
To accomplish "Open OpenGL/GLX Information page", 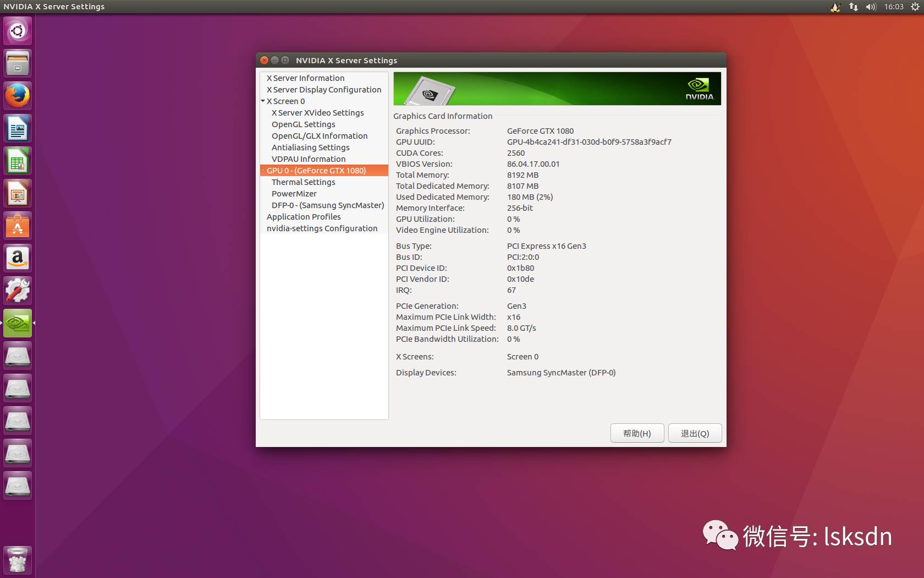I will (x=319, y=135).
